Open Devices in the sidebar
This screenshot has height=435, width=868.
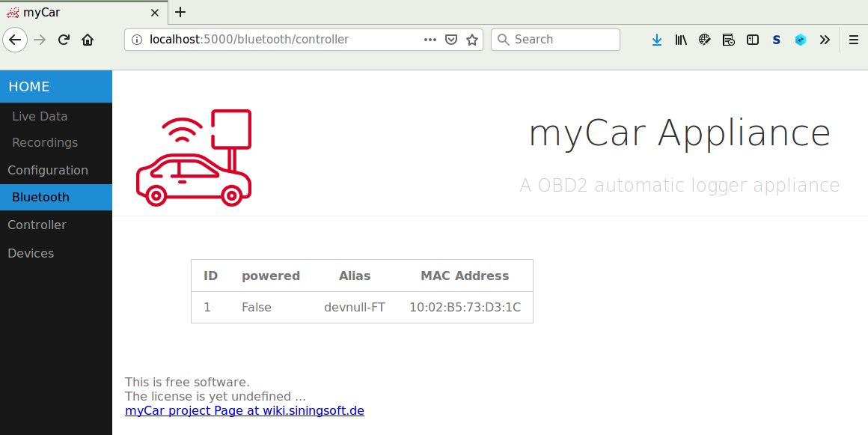[x=31, y=253]
